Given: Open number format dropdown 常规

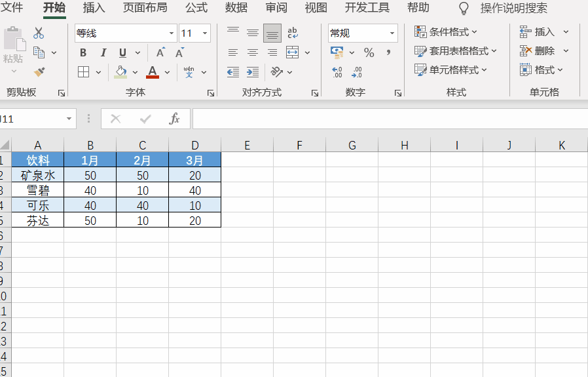Looking at the screenshot, I should coord(392,33).
